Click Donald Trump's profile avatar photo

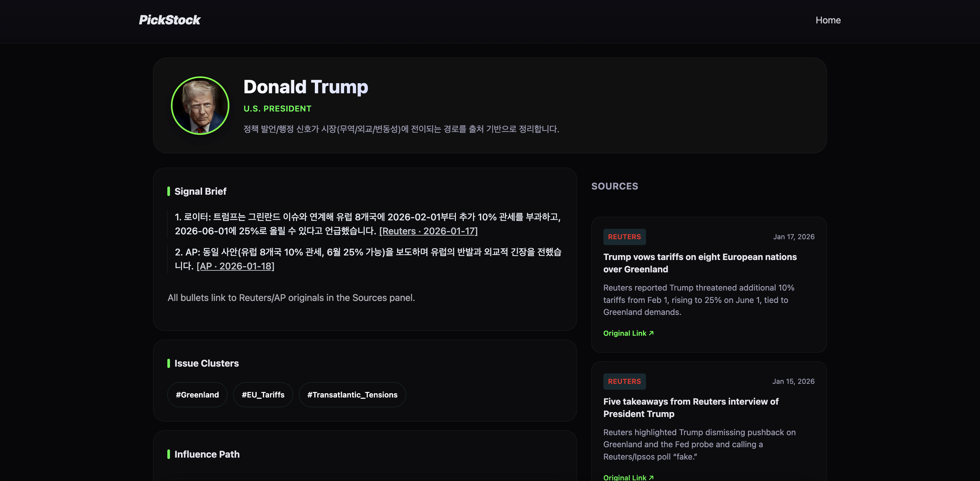tap(200, 105)
